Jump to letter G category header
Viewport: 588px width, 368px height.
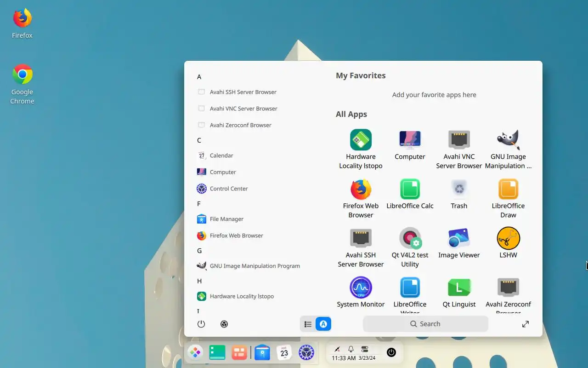199,251
